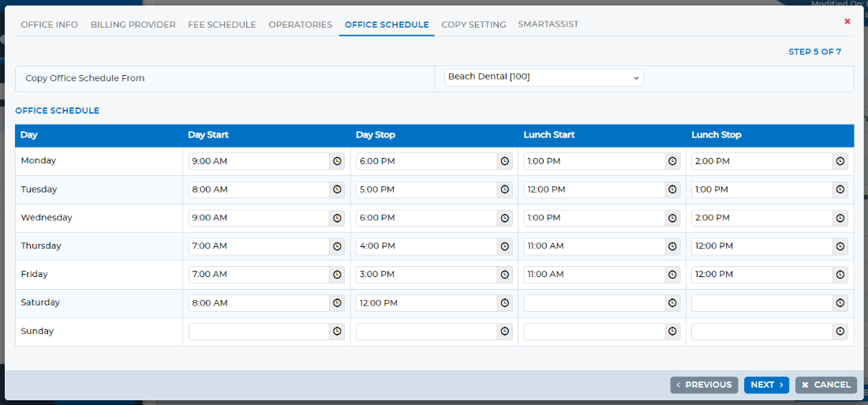The width and height of the screenshot is (868, 405).
Task: Edit Saturday Day Stop time field
Action: [x=426, y=303]
